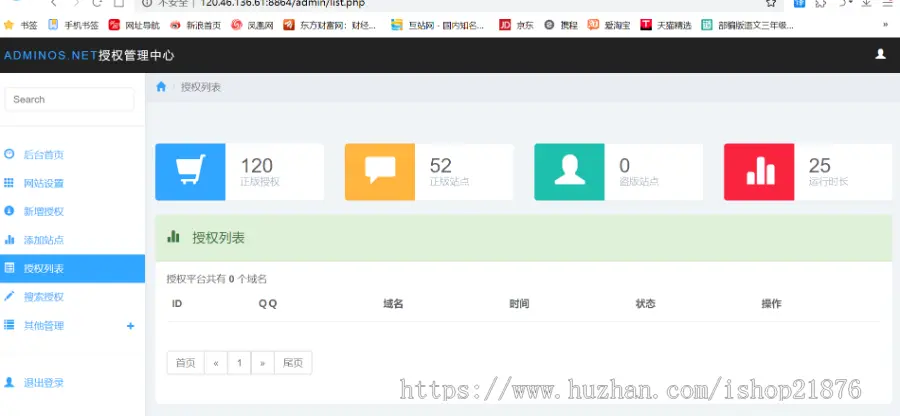The image size is (900, 416).
Task: Click the 52 正版站点 count
Action: pos(441,166)
